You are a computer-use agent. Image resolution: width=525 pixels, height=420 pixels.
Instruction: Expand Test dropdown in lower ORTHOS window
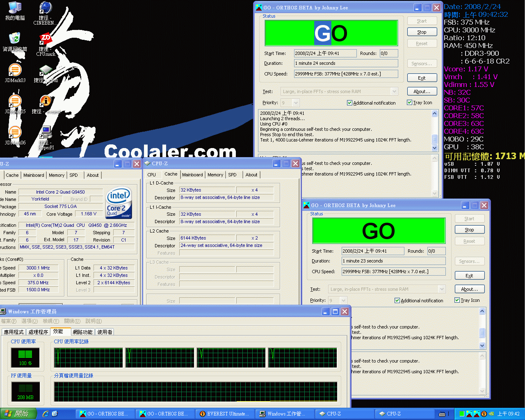click(442, 289)
